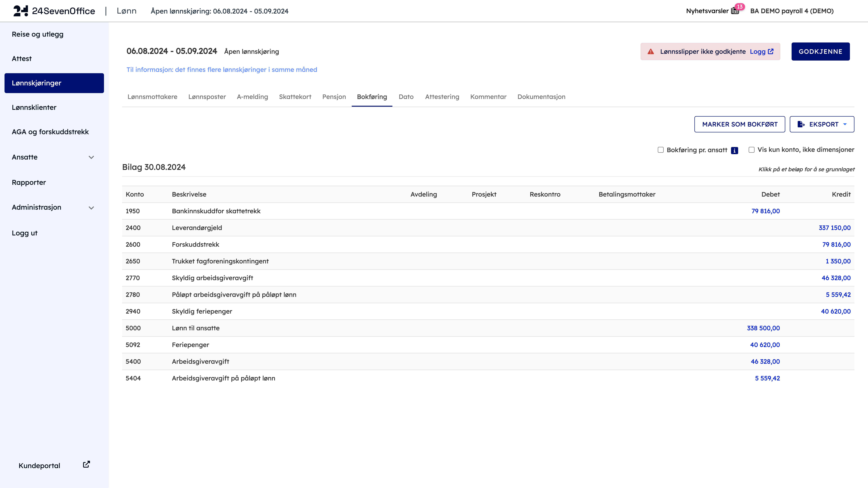Click the Beskrivelse column header

189,194
